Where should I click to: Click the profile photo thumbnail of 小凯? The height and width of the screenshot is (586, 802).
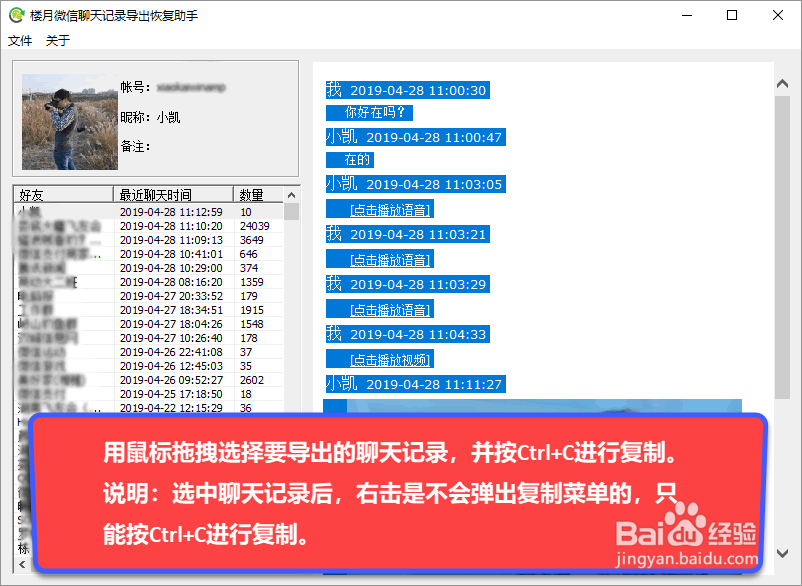(70, 122)
